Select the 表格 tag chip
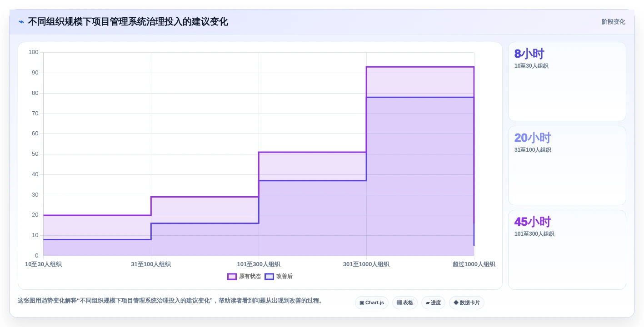 (x=404, y=302)
